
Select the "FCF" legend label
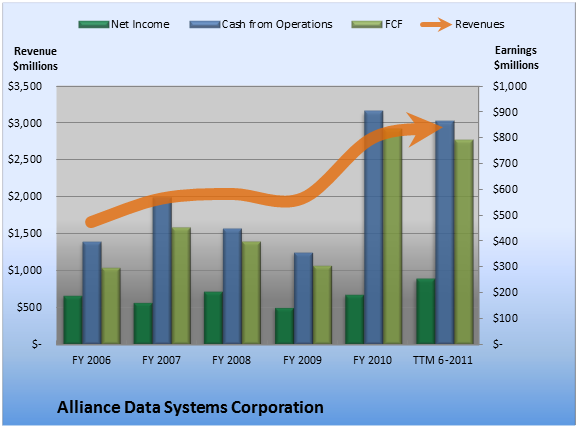pyautogui.click(x=394, y=24)
